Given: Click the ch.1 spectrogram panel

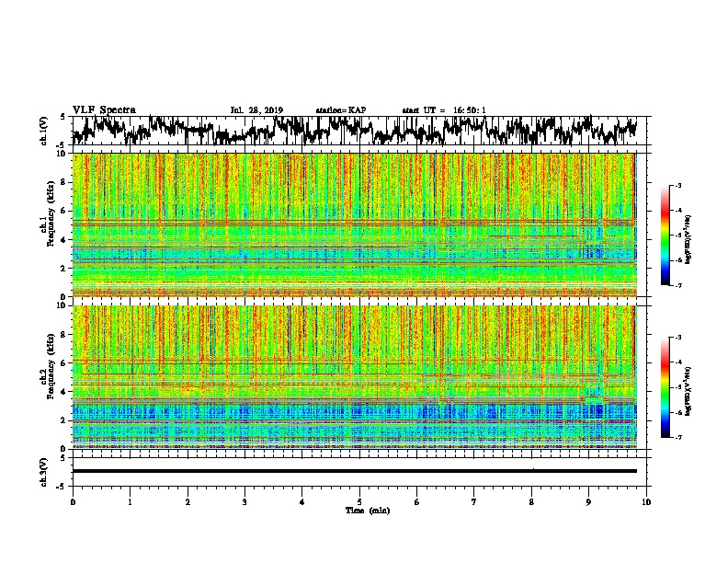Looking at the screenshot, I should [x=355, y=224].
